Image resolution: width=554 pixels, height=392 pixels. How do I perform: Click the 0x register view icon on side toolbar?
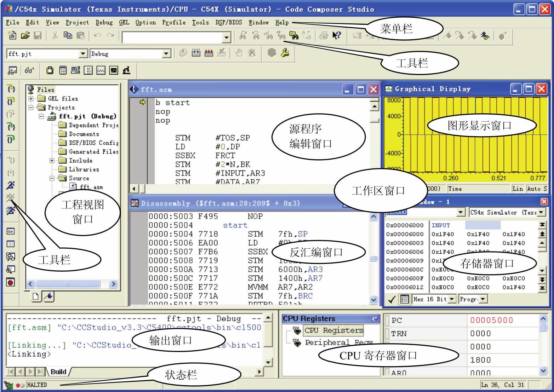(x=11, y=231)
